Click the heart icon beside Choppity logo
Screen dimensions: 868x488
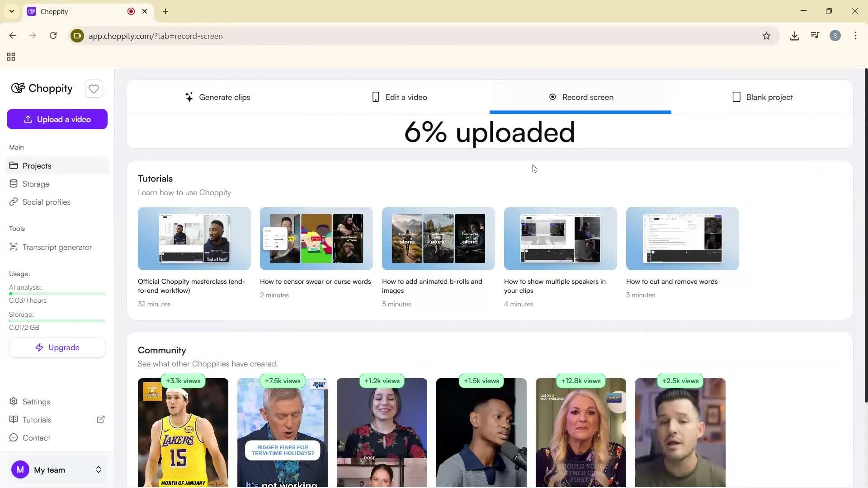(94, 89)
